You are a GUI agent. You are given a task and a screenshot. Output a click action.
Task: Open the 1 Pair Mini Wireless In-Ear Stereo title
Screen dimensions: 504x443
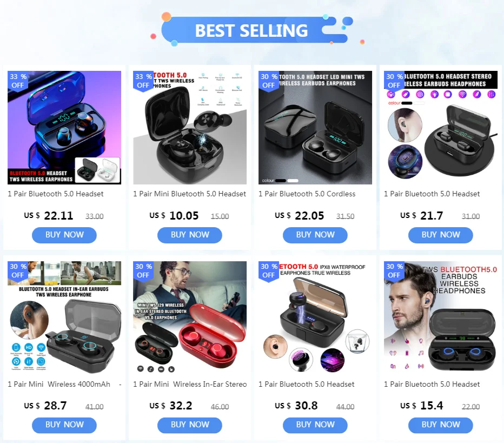[190, 384]
